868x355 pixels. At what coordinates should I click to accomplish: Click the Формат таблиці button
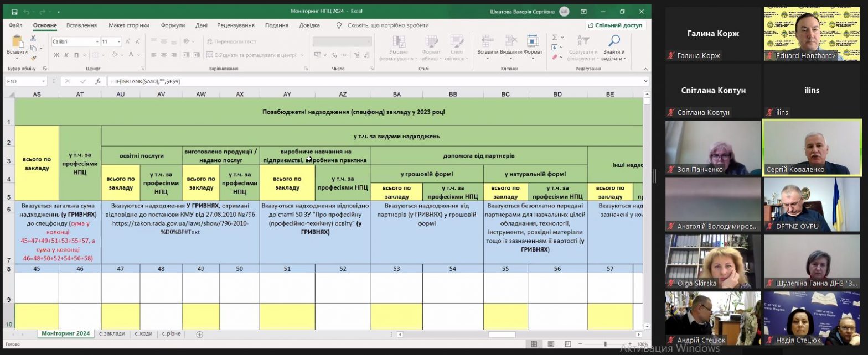pyautogui.click(x=431, y=48)
